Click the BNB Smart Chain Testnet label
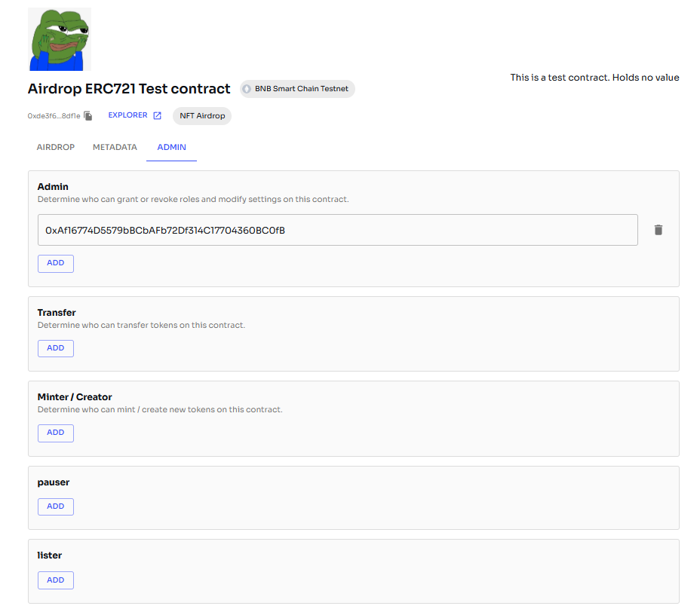This screenshot has width=700, height=609. click(301, 89)
